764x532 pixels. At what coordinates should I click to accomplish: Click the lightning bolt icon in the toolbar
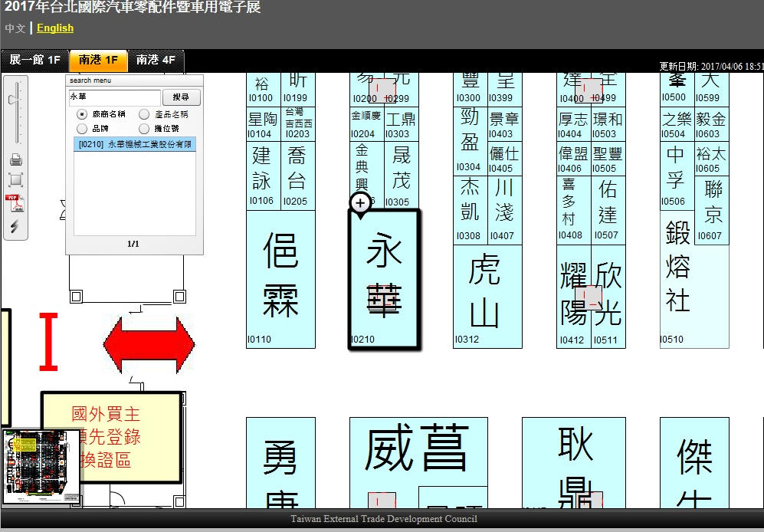(x=15, y=226)
